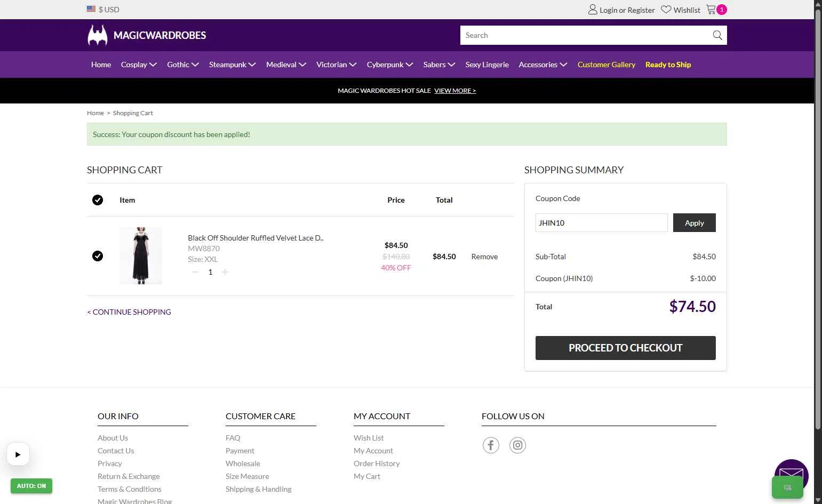Click Home breadcrumb link
Viewport: 822px width, 504px height.
click(x=95, y=113)
